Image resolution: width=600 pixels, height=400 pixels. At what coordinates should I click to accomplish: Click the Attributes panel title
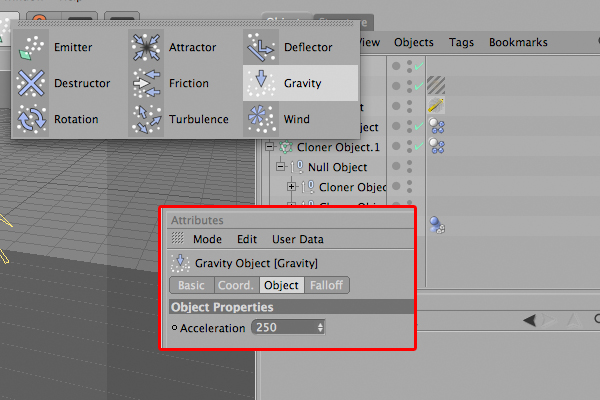click(197, 220)
